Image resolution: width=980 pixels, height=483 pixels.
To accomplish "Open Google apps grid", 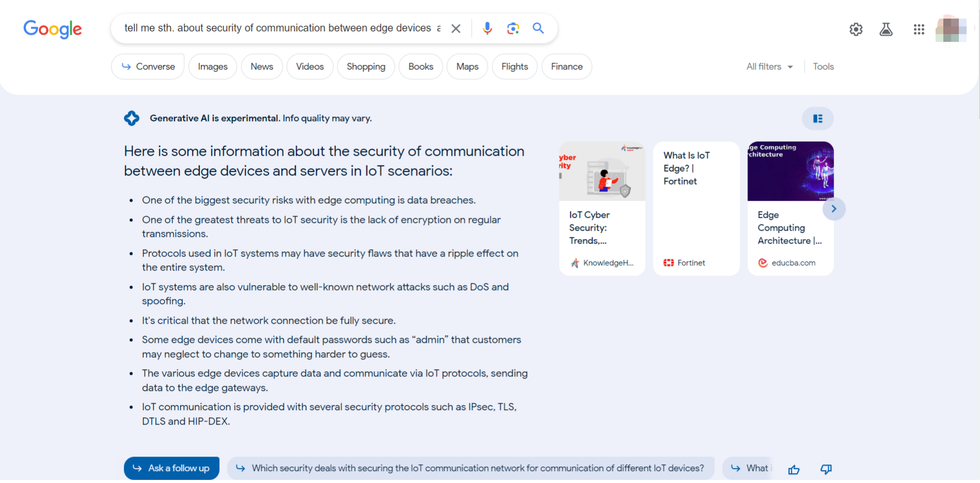I will pyautogui.click(x=919, y=29).
